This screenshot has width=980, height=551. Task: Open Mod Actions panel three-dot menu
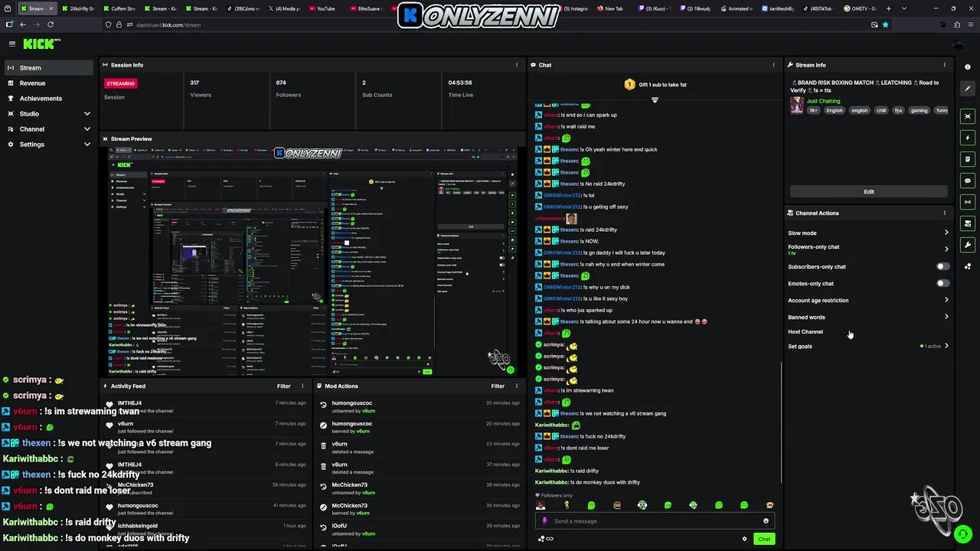tap(517, 386)
